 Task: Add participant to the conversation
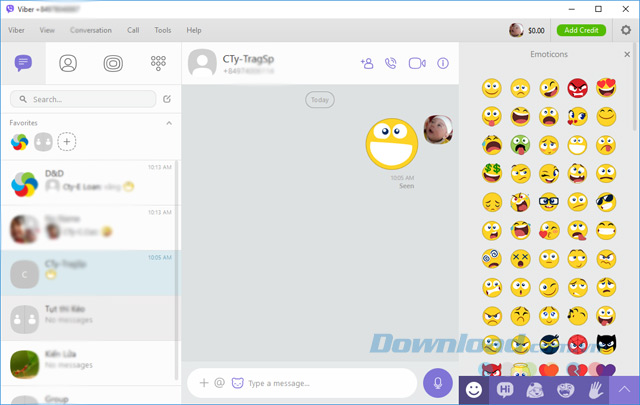tap(367, 63)
